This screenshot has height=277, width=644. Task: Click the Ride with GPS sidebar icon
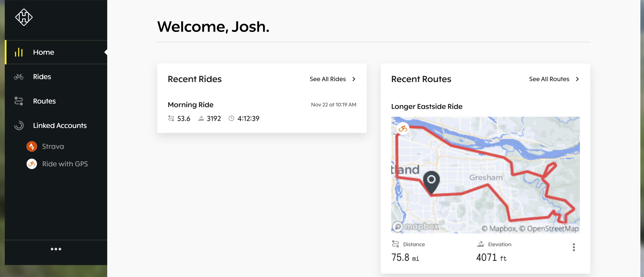pos(32,164)
